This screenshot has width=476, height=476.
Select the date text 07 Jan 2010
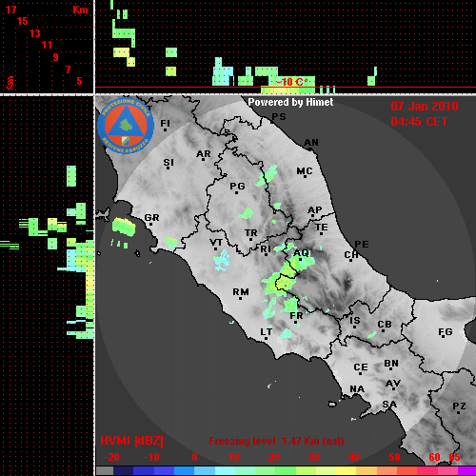pos(425,107)
